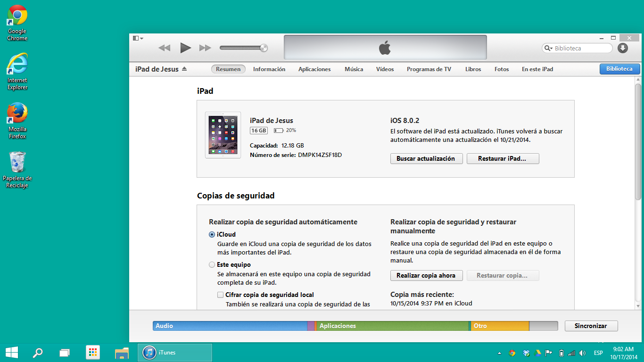644x362 pixels.
Task: Select the Resumen tab
Action: tap(228, 69)
